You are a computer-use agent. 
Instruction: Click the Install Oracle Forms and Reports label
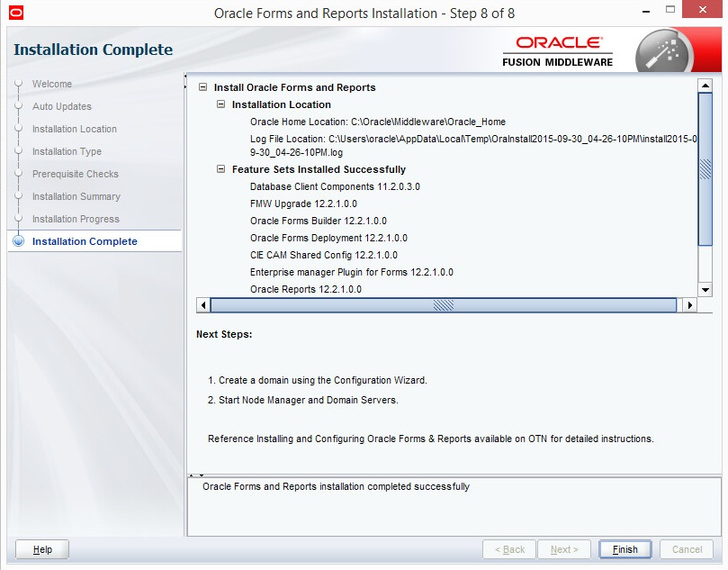point(294,87)
